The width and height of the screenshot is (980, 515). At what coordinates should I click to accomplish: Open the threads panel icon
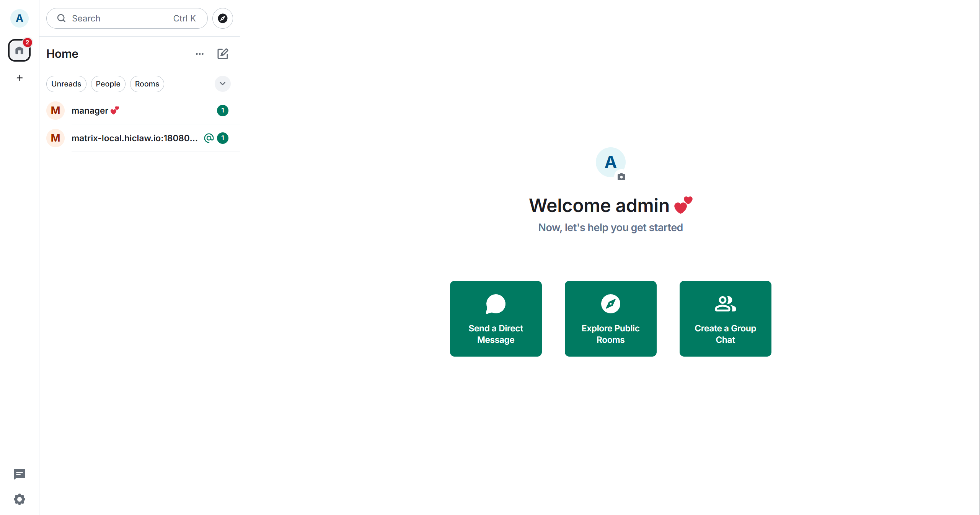pyautogui.click(x=19, y=474)
